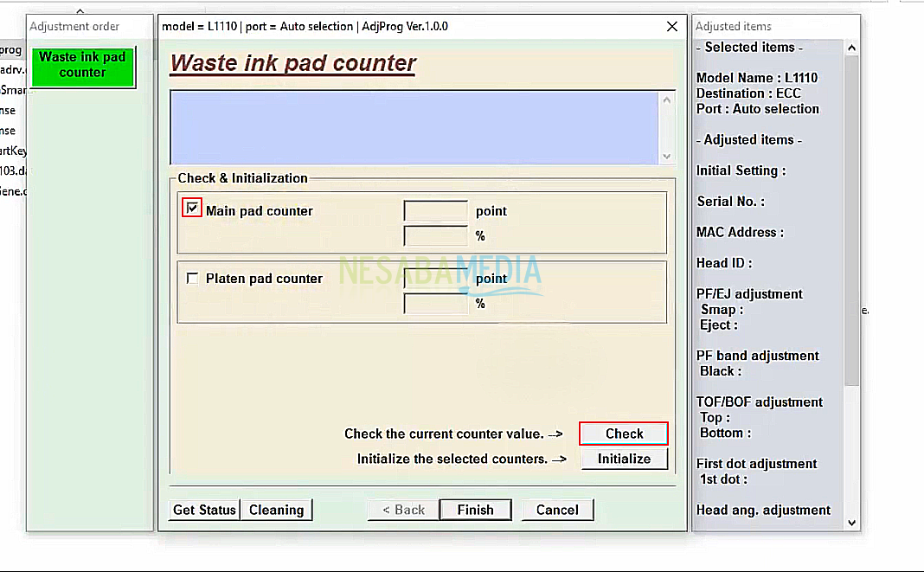Cancel the adjustment dialog
The width and height of the screenshot is (924, 572).
[557, 510]
